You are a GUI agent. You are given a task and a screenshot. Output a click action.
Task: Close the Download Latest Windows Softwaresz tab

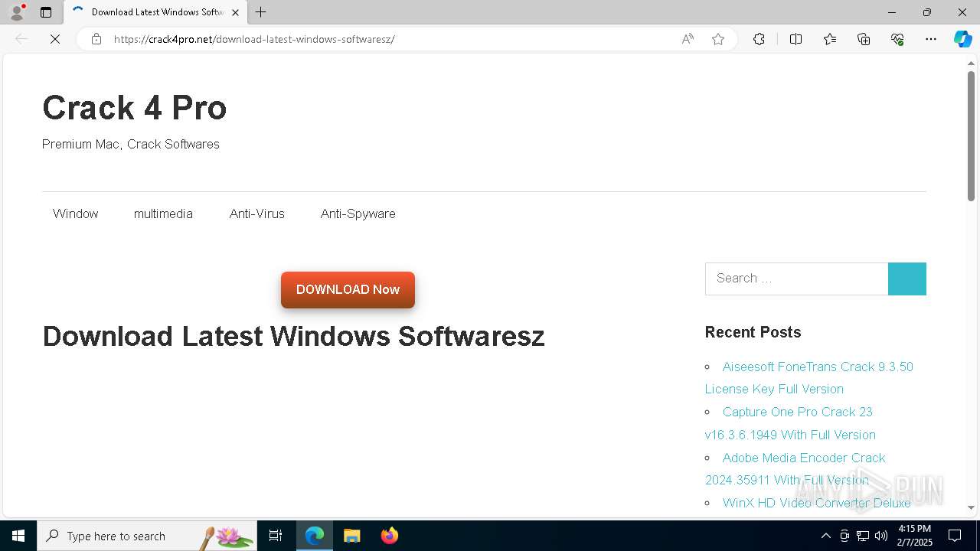point(235,12)
